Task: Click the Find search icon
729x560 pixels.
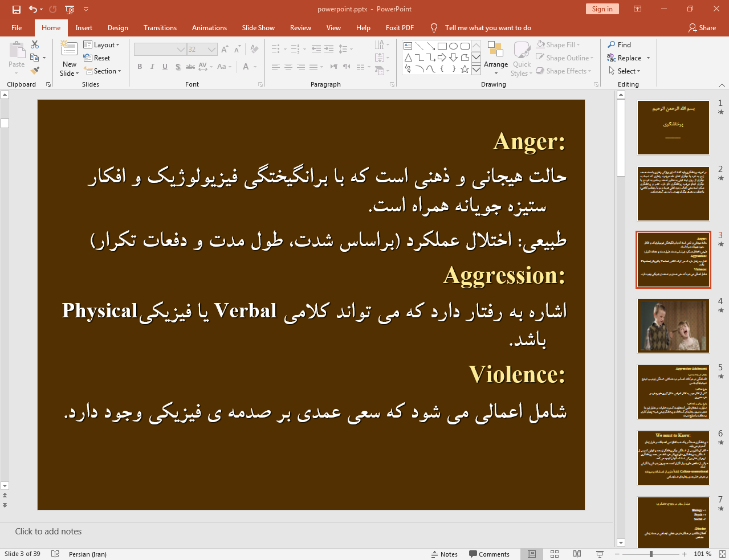Action: tap(612, 44)
